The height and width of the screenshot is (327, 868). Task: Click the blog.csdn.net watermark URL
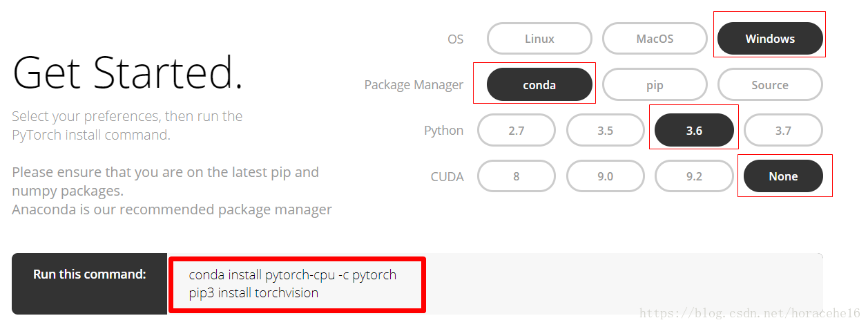click(749, 313)
